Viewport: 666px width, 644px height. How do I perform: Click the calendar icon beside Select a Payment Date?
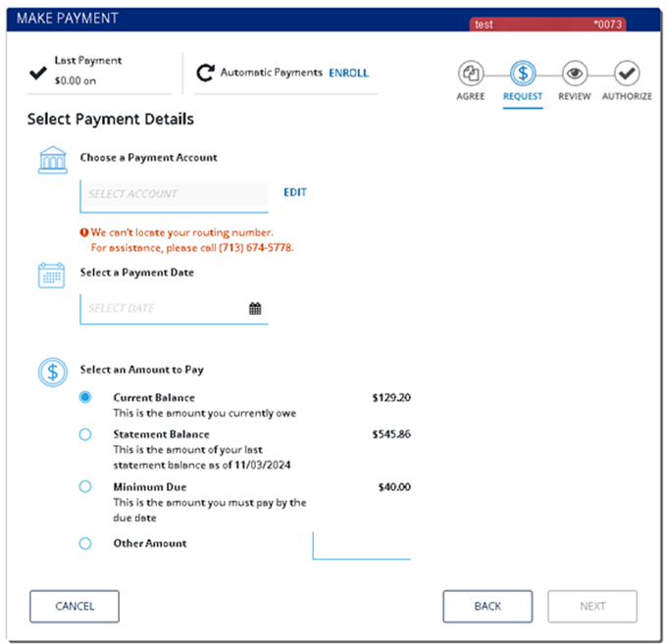[51, 275]
